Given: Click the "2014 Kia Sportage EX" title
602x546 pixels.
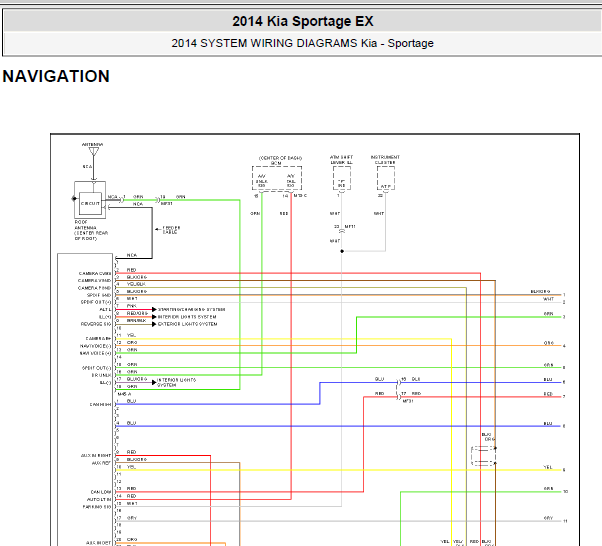Looking at the screenshot, I should pos(303,21).
